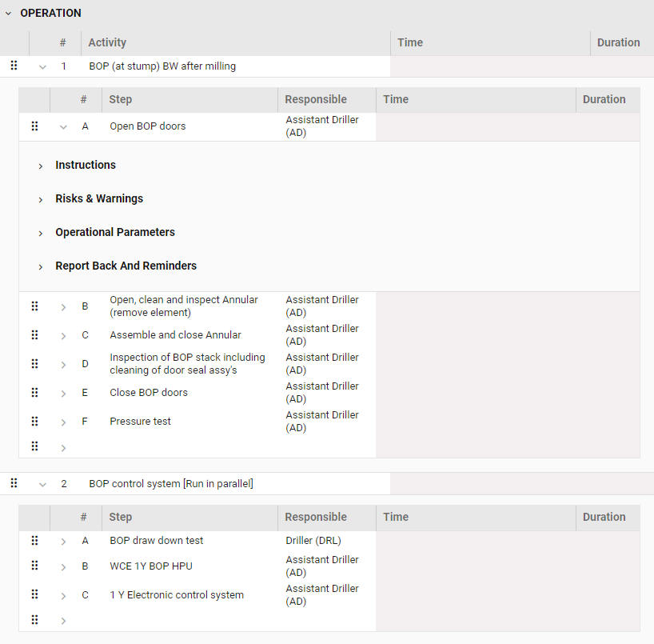Screen dimensions: 654x644
Task: Click drag handle for Assemble and close Annular
Action: click(x=34, y=335)
